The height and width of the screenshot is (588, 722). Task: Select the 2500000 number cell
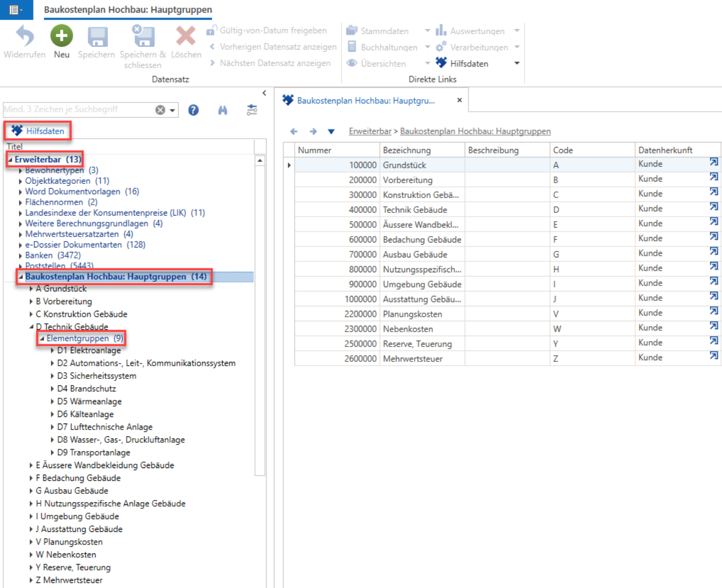[337, 344]
